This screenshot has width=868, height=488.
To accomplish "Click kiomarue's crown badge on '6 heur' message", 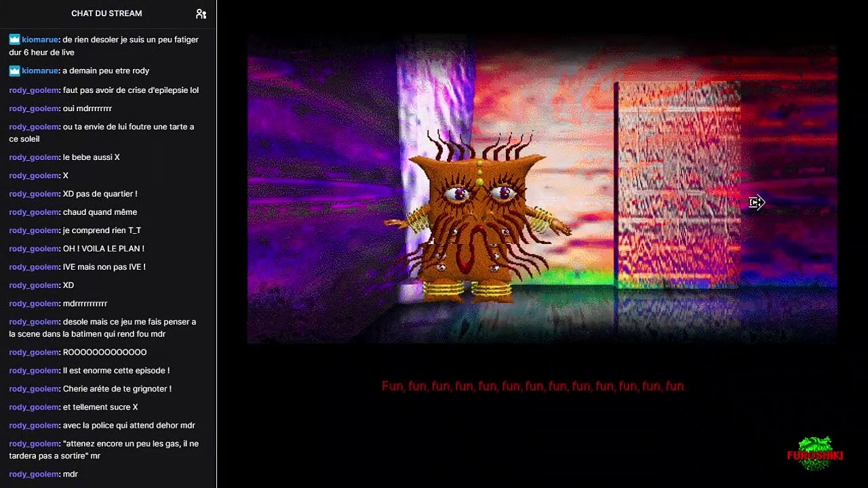I will coord(14,39).
